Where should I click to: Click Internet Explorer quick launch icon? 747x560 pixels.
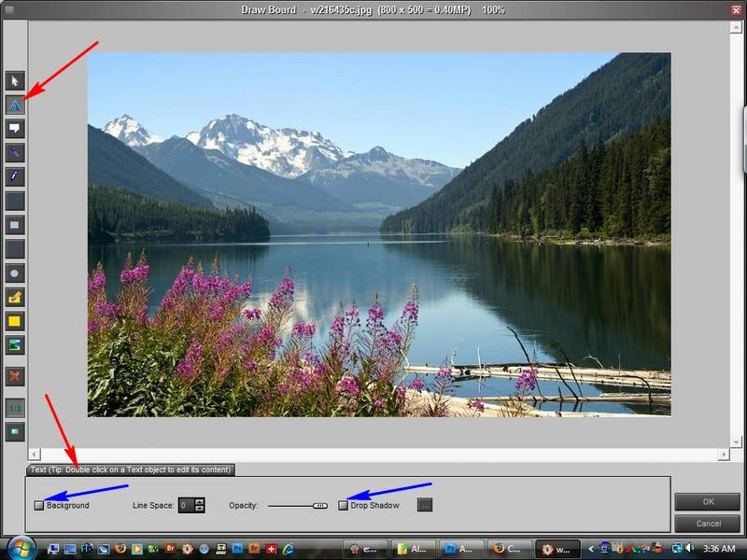pos(289,549)
